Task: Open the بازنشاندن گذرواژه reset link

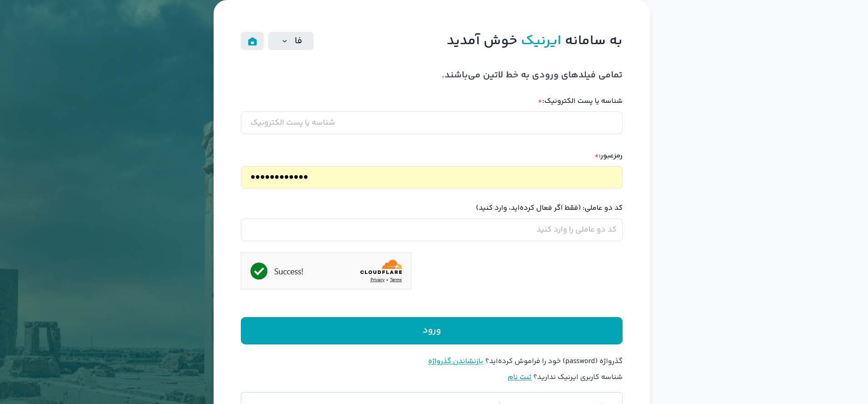Action: click(455, 361)
